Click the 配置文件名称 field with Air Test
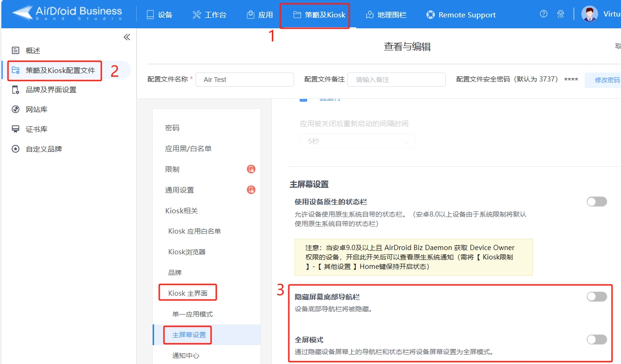 (x=245, y=80)
